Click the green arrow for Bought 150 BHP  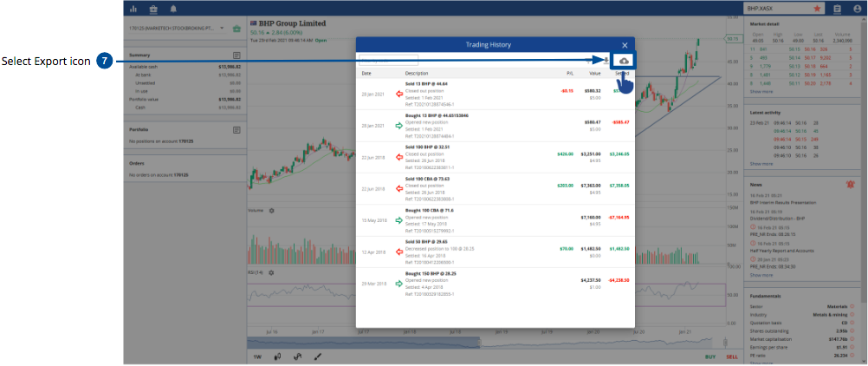[399, 284]
